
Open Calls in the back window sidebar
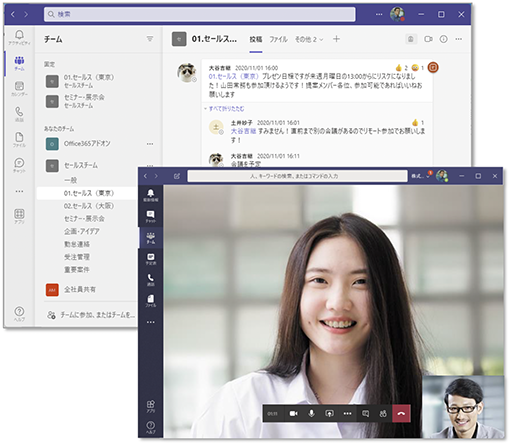(19, 114)
